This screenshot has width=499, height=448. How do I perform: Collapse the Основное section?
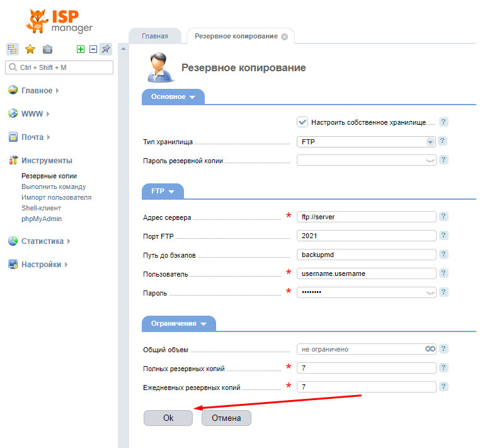(173, 97)
